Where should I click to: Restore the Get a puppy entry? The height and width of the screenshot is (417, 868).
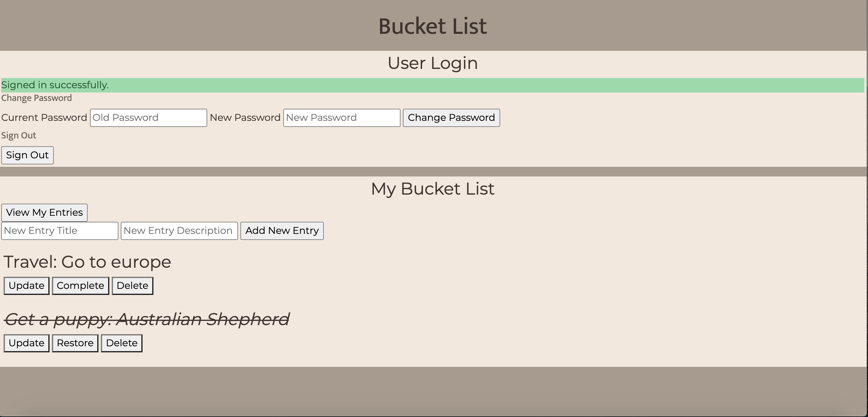click(x=75, y=343)
